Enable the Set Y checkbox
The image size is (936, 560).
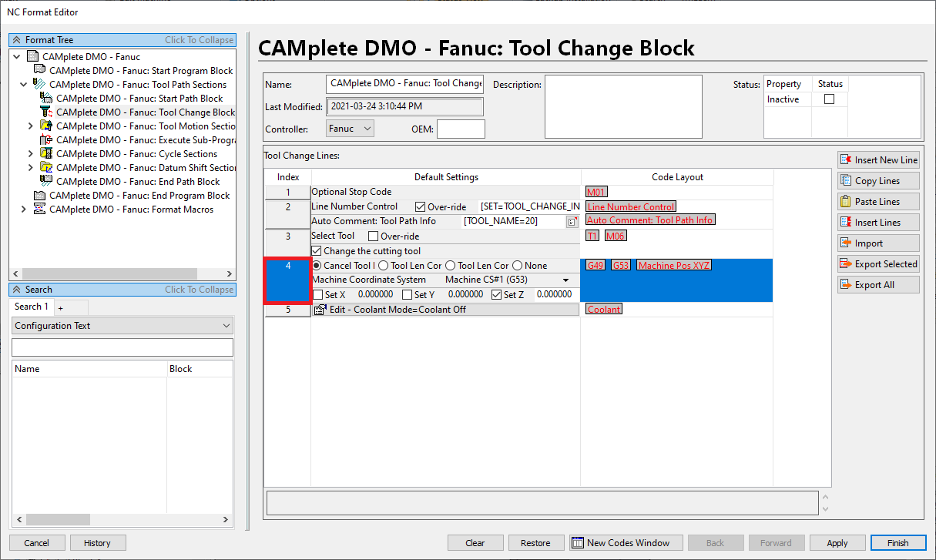coord(408,294)
